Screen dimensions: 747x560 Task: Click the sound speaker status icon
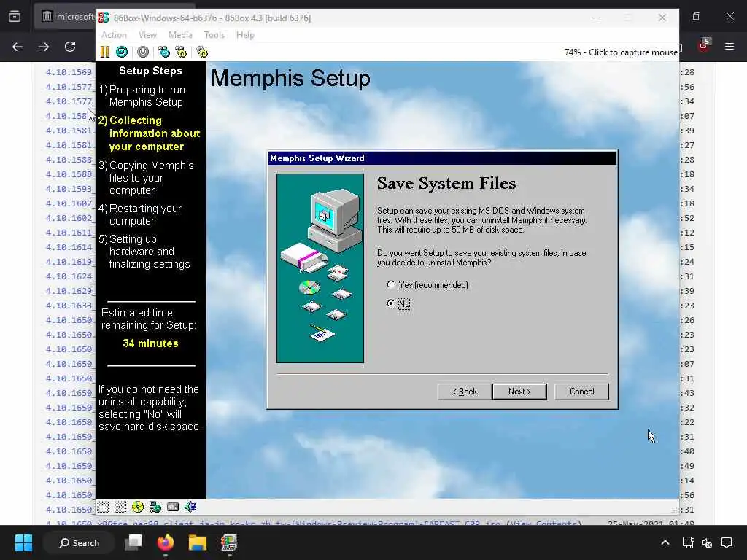tap(190, 507)
